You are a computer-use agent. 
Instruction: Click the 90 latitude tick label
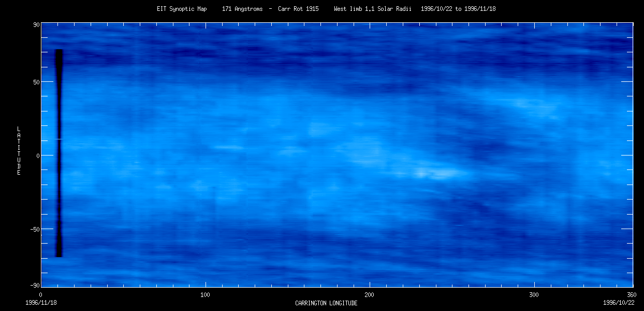click(37, 24)
